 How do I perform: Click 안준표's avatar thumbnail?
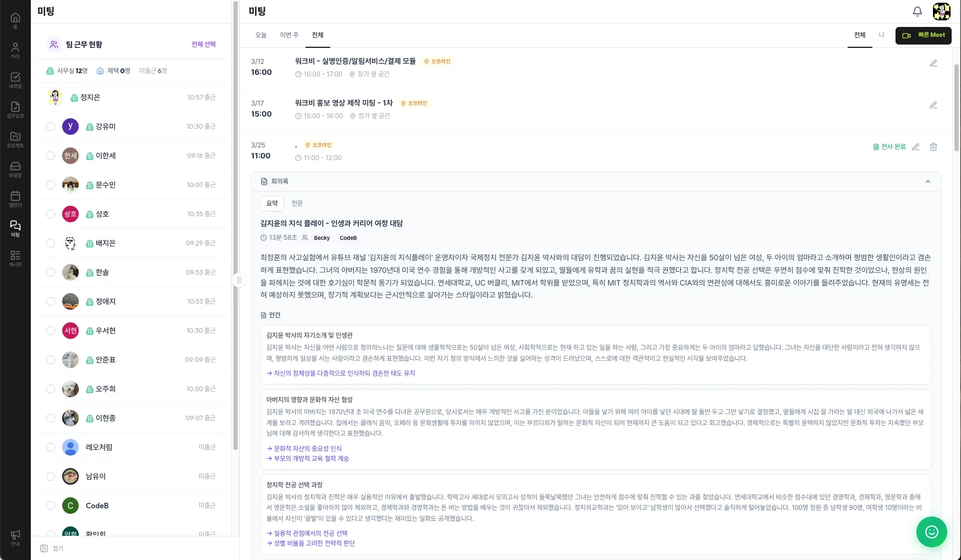(70, 360)
